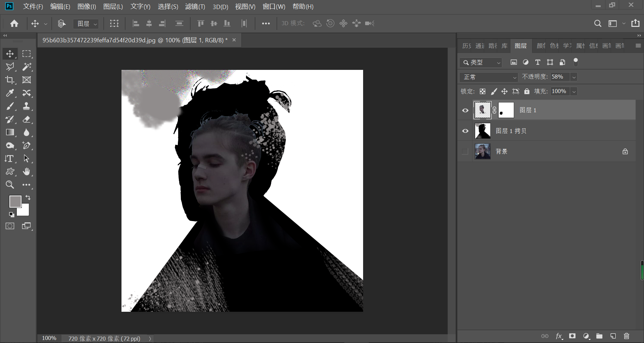Choose the Magic Wand tool
Image resolution: width=644 pixels, height=343 pixels.
click(x=26, y=67)
